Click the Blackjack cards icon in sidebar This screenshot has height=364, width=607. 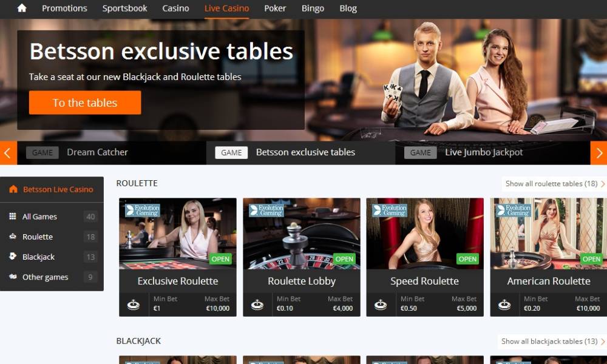coord(13,256)
